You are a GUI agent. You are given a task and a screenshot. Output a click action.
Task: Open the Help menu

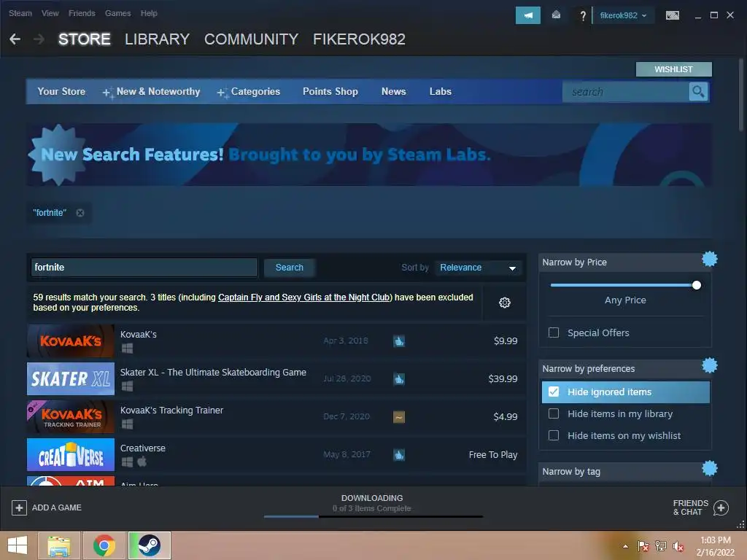[x=149, y=13]
